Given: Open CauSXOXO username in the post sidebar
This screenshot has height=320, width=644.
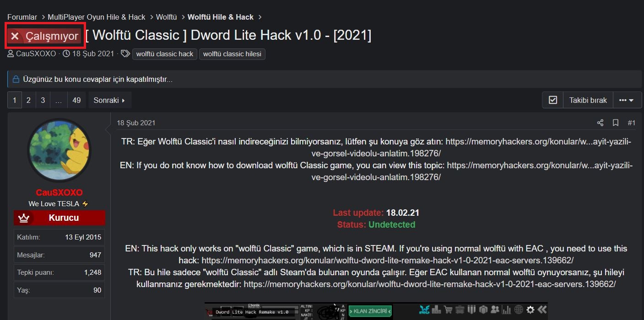Looking at the screenshot, I should click(x=59, y=192).
